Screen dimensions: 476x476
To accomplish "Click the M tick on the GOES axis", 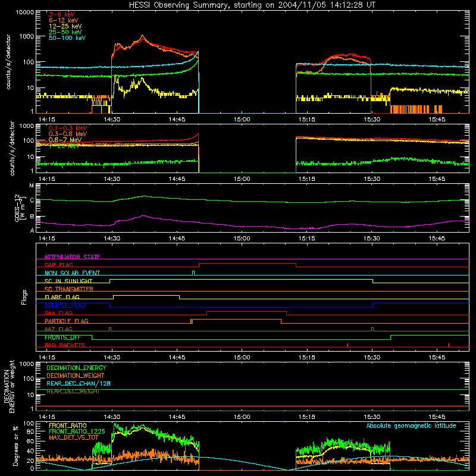I will 32,186.
